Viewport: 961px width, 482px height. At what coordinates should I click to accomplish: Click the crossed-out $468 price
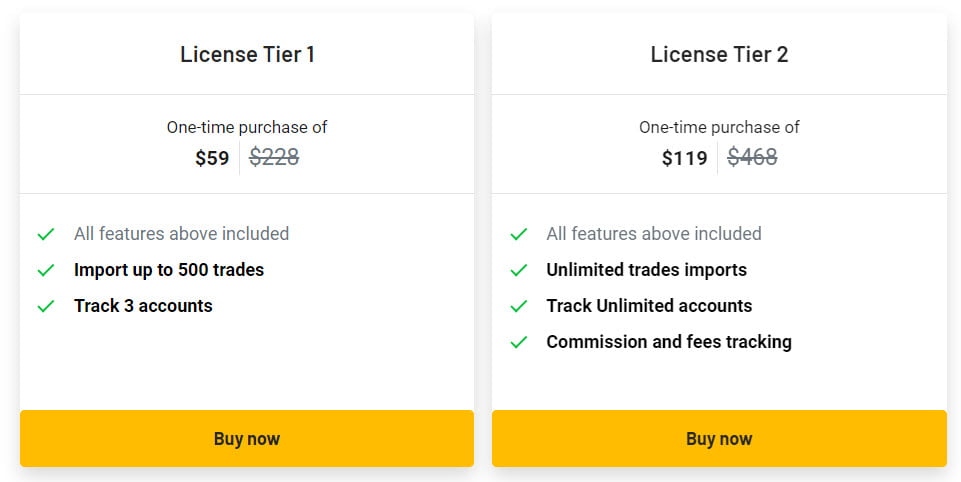[752, 157]
